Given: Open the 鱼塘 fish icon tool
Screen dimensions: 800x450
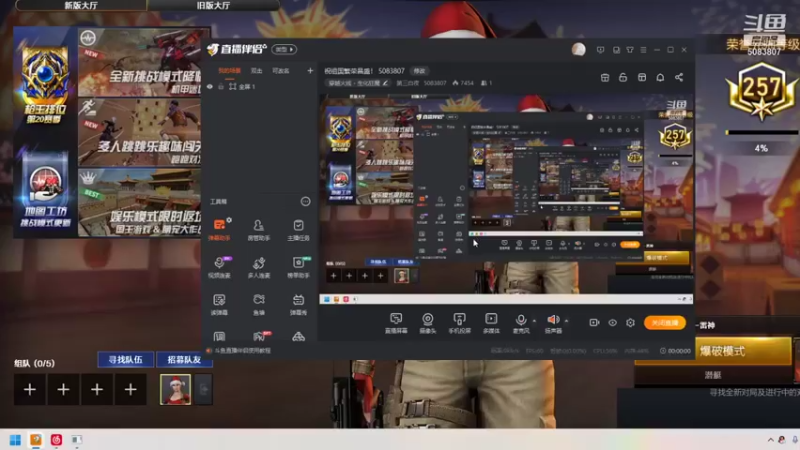Looking at the screenshot, I should [259, 304].
